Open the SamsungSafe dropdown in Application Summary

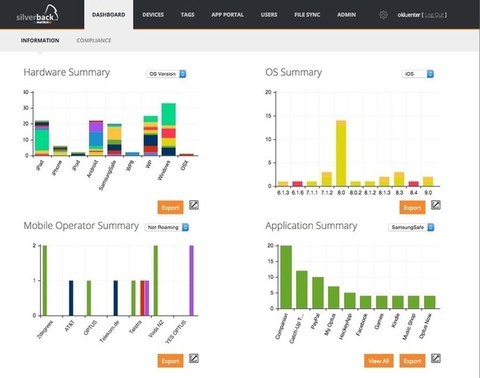(x=411, y=227)
